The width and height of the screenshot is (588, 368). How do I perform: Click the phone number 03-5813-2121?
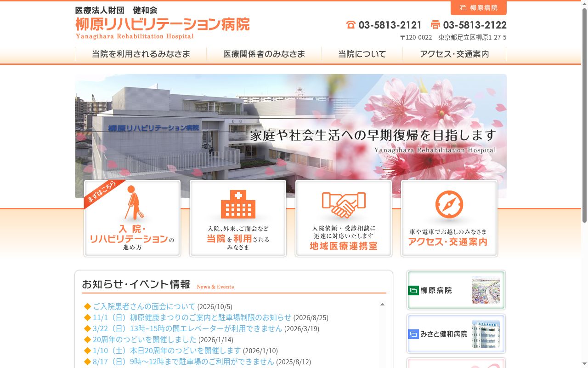390,25
